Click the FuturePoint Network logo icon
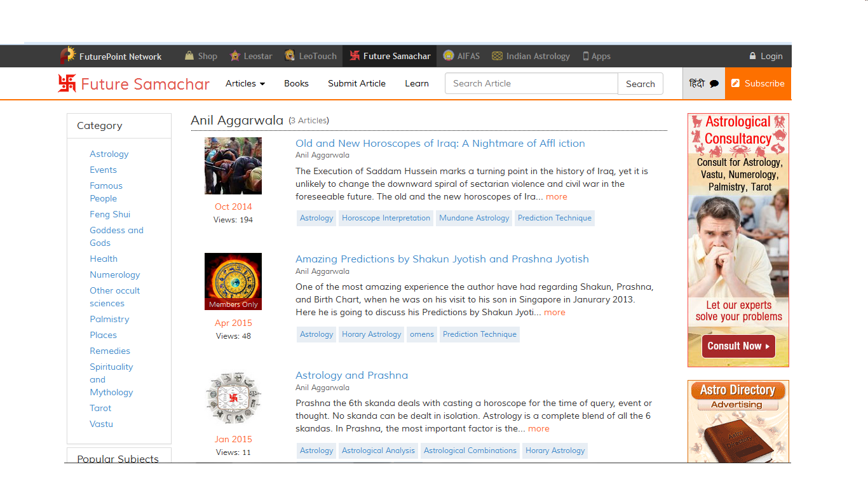 [x=67, y=56]
